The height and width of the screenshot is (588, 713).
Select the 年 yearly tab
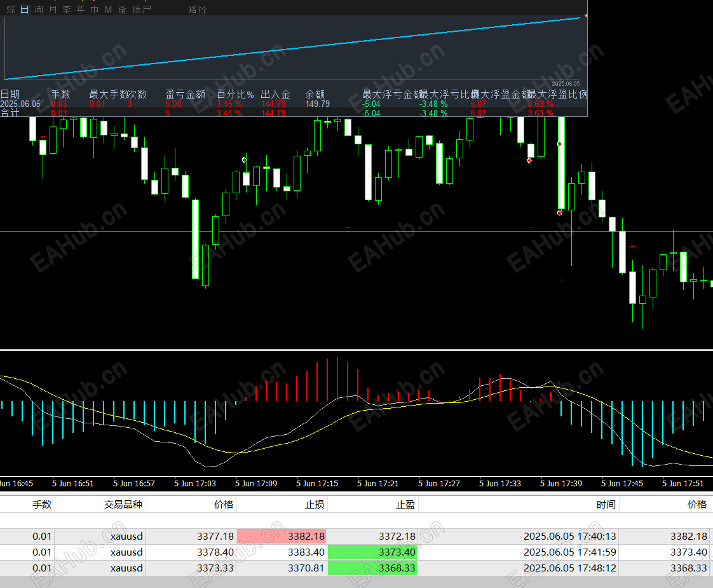[81, 10]
